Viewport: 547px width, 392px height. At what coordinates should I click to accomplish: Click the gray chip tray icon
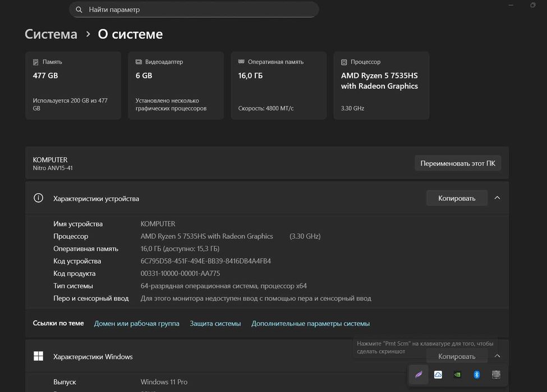(496, 375)
